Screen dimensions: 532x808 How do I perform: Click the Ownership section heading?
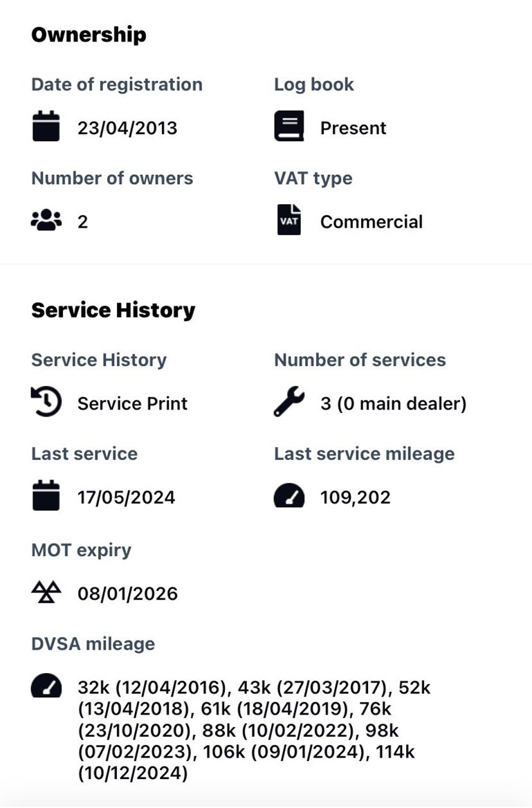coord(89,35)
